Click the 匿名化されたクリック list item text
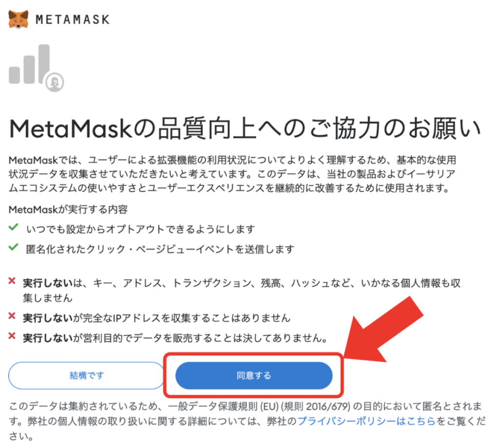The width and height of the screenshot is (500, 448). tap(160, 249)
